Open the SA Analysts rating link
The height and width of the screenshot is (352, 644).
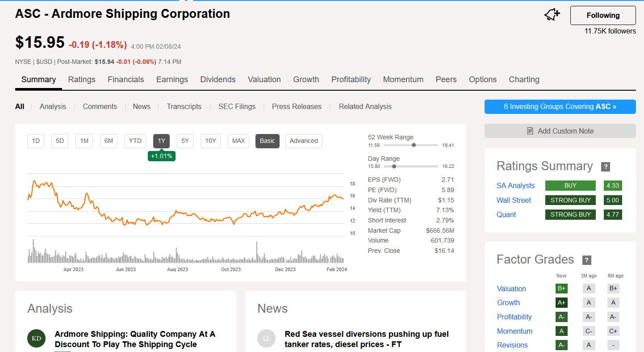point(515,185)
